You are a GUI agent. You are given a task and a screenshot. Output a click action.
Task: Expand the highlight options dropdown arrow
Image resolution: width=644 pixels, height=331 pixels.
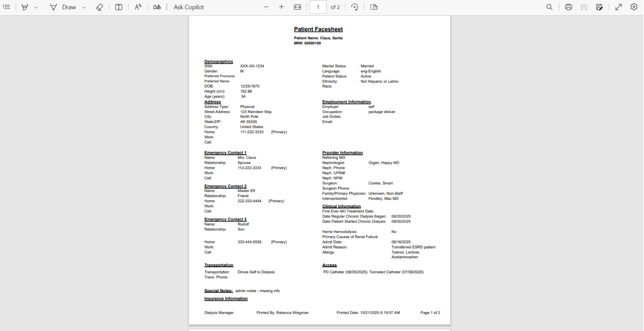pos(36,8)
